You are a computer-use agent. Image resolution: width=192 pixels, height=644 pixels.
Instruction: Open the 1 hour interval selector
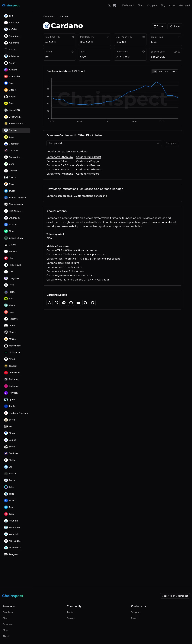click(159, 26)
